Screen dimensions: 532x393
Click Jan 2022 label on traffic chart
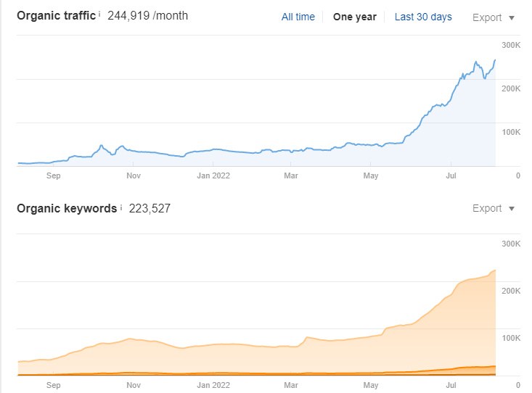coord(213,175)
